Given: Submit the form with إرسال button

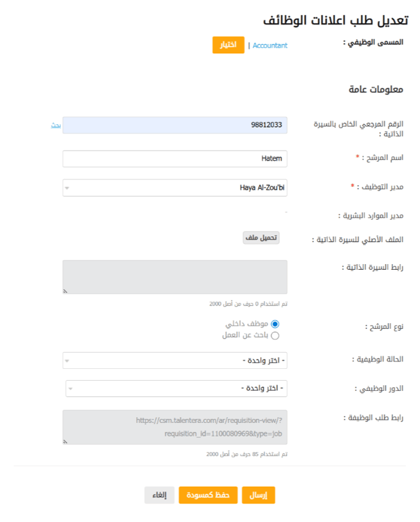Looking at the screenshot, I should (258, 495).
